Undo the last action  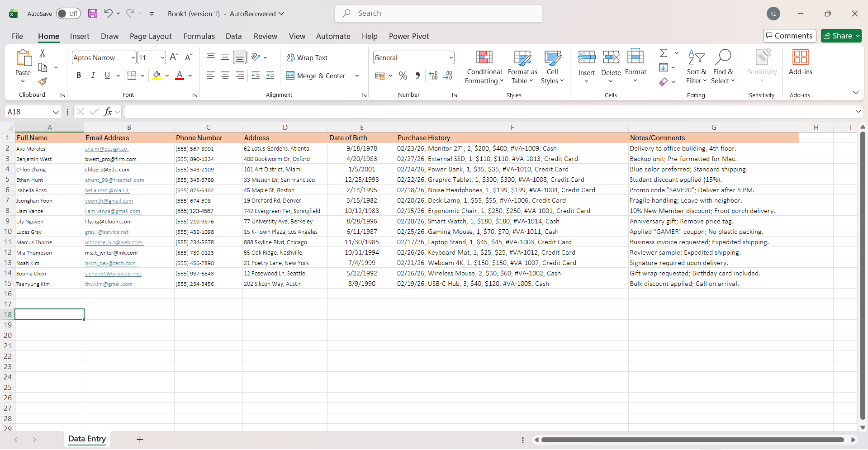108,14
